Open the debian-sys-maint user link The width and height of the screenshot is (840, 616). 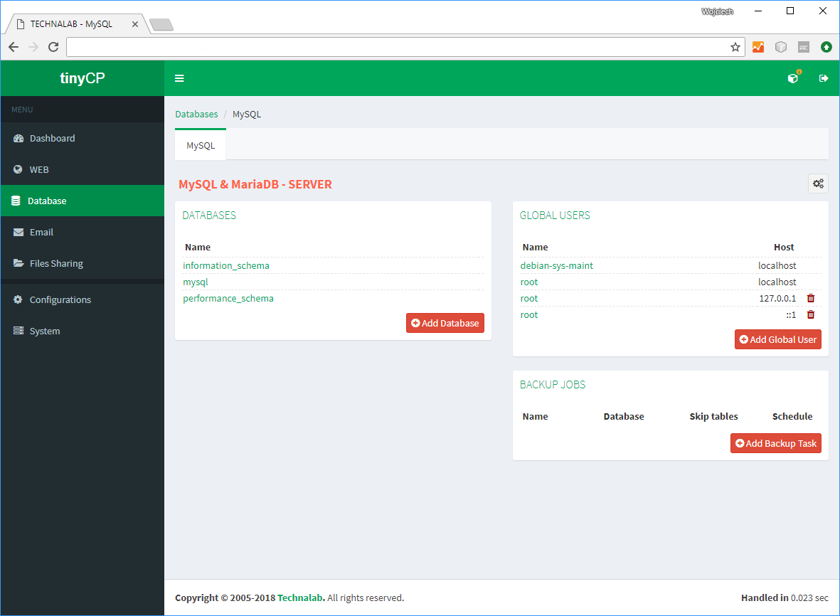tap(557, 266)
